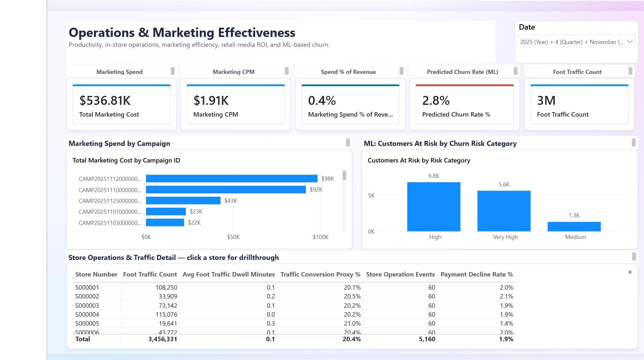Open the Date slicer dropdown
The width and height of the screenshot is (644, 360).
point(576,42)
